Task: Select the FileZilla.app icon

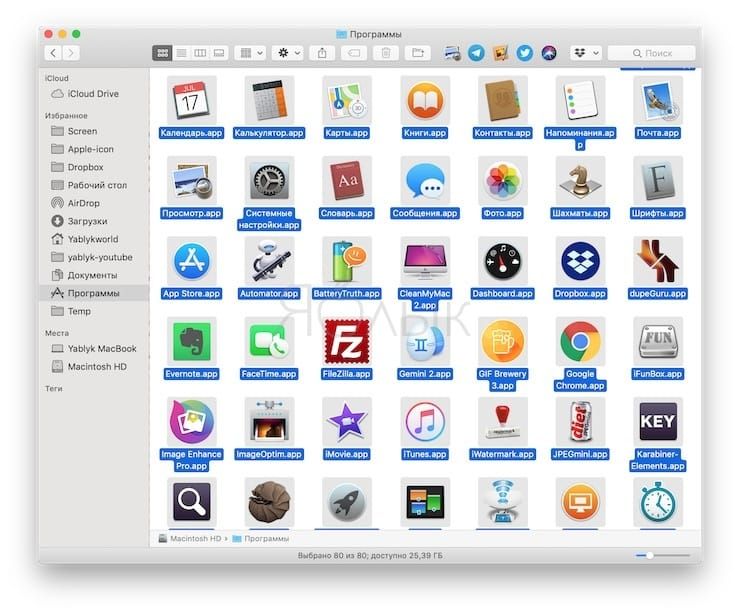Action: pyautogui.click(x=347, y=341)
